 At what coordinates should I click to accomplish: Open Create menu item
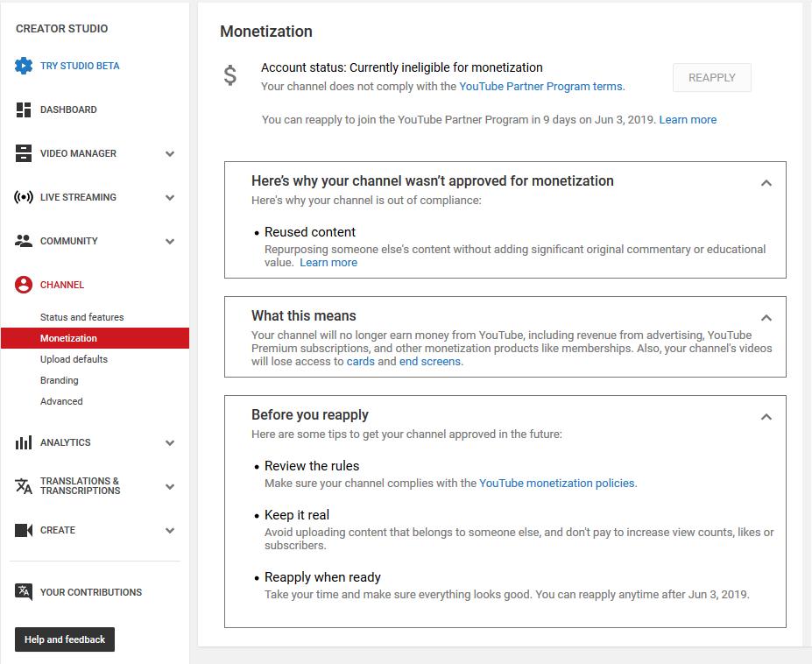58,530
